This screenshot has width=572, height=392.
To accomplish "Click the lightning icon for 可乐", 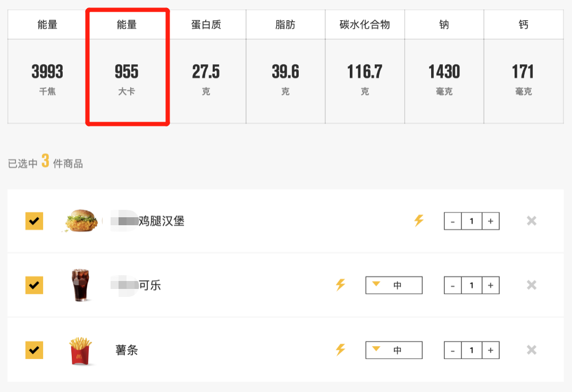I will (x=340, y=285).
